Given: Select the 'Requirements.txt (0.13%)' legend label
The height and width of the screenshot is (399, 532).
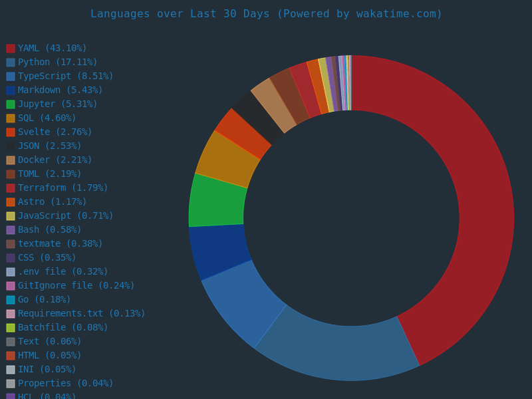Looking at the screenshot, I should click(81, 313).
